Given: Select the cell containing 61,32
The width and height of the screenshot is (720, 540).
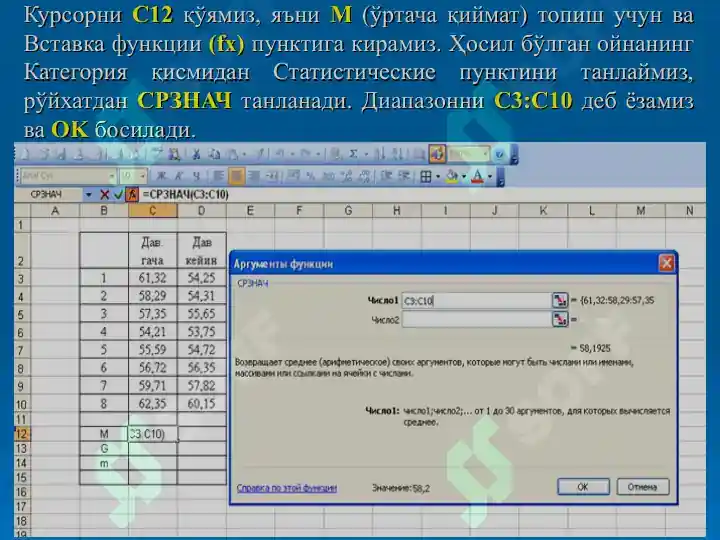Looking at the screenshot, I should [x=152, y=278].
